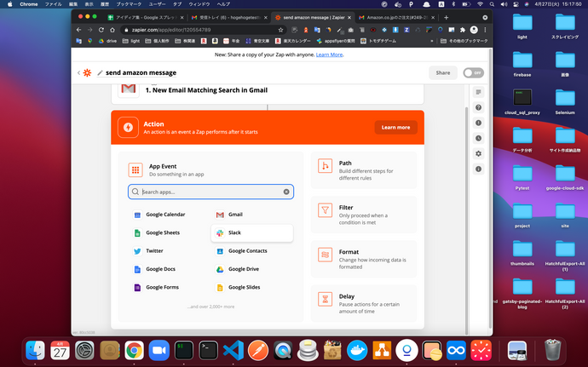Image resolution: width=588 pixels, height=367 pixels.
Task: Turn the Zap on with OFF toggle
Action: [473, 72]
